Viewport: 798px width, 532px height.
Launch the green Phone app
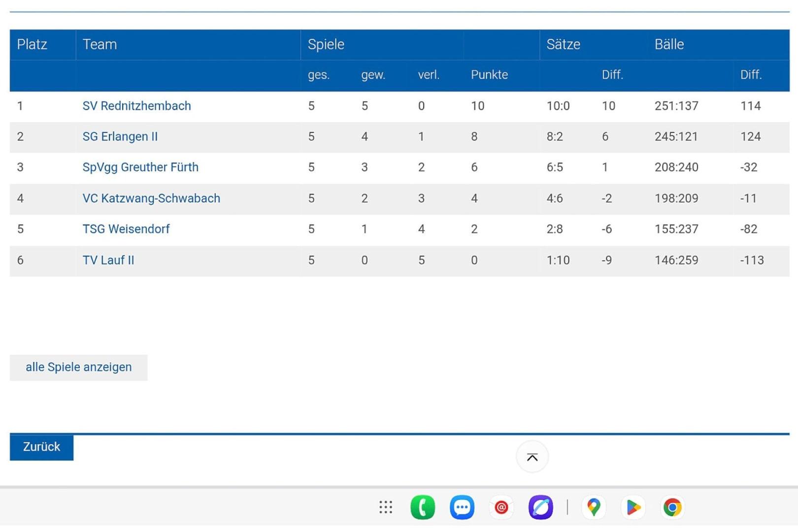pyautogui.click(x=423, y=507)
